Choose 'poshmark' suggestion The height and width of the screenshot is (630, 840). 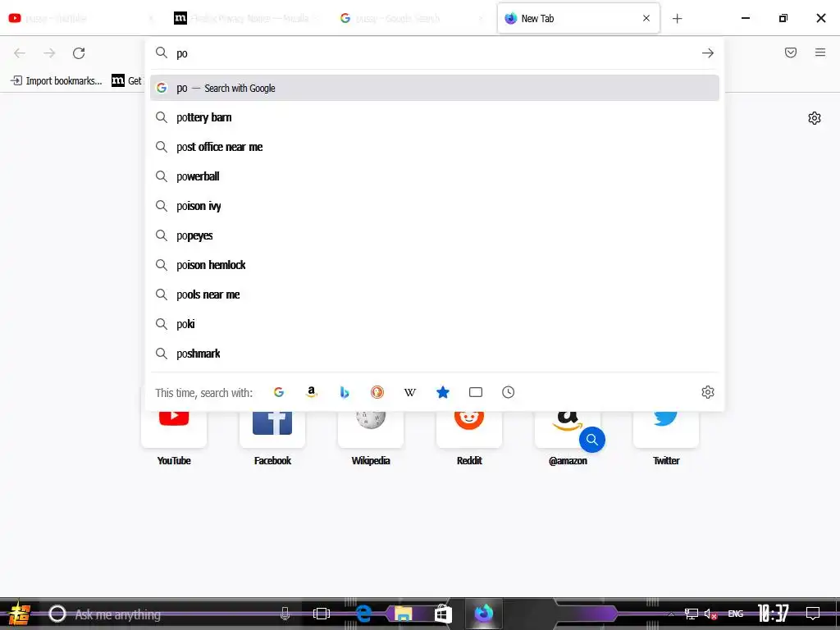[x=435, y=353]
